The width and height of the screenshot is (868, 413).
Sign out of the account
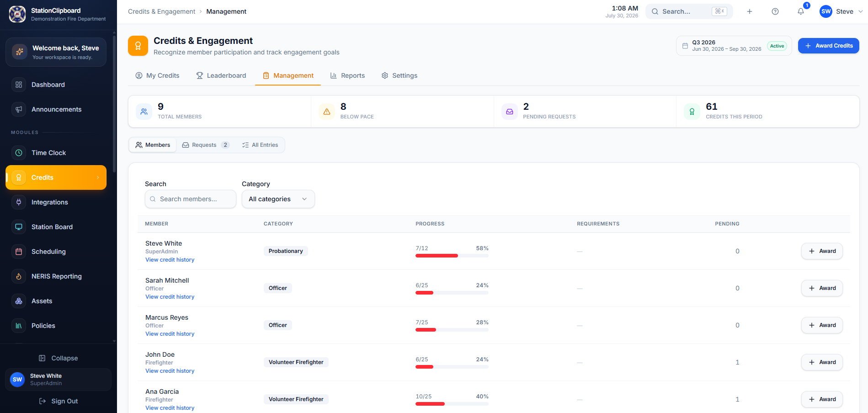[58, 401]
